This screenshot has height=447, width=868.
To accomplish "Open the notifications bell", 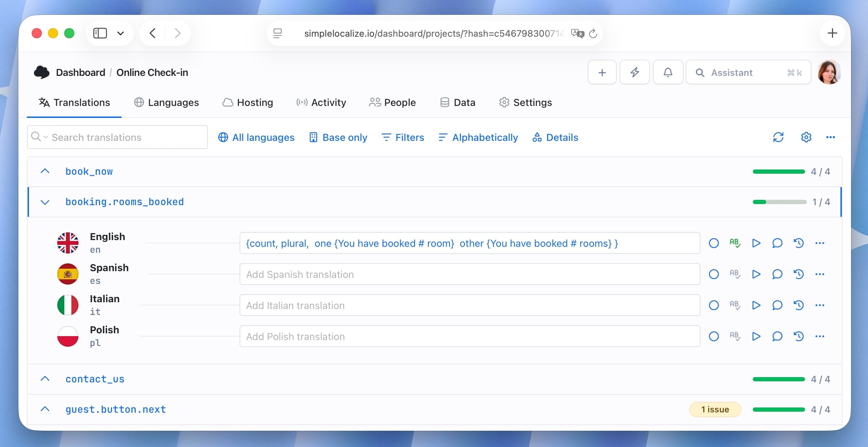I will tap(668, 72).
